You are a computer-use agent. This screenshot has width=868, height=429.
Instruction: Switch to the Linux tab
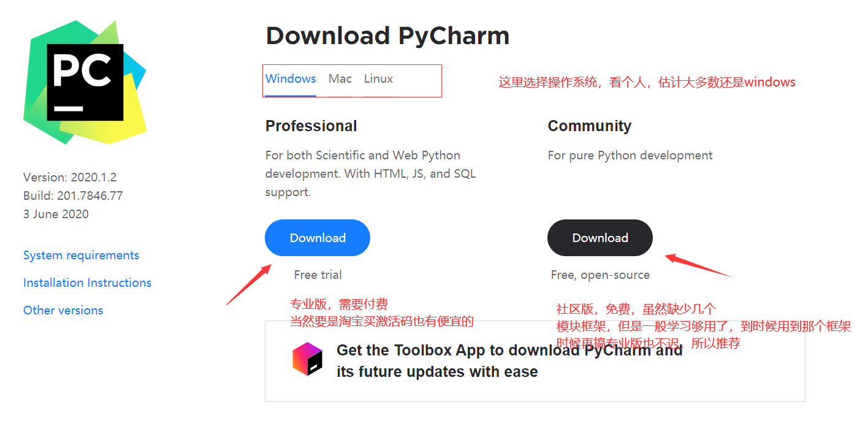click(378, 79)
